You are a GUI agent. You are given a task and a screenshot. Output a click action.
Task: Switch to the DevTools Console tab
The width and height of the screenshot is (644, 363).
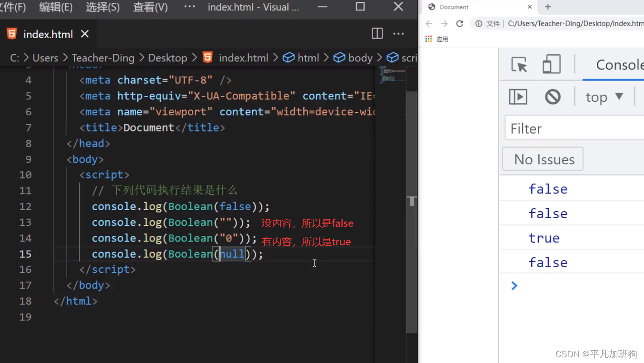pyautogui.click(x=619, y=65)
